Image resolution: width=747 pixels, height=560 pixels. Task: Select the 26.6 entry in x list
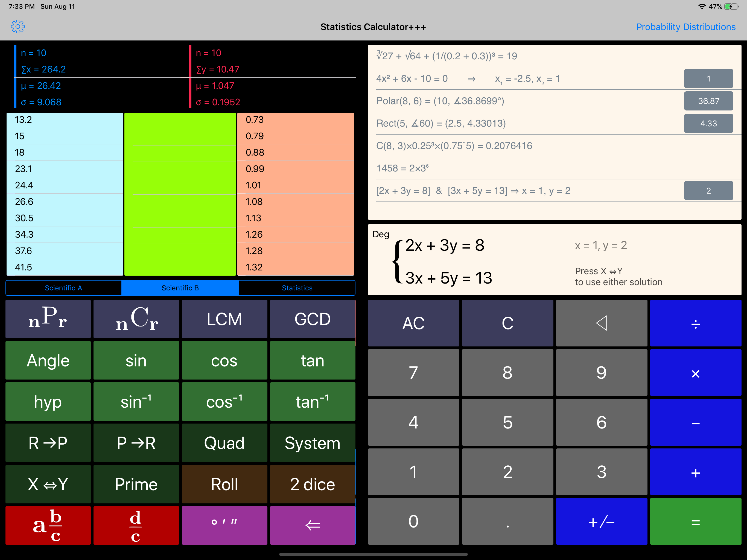pos(64,202)
